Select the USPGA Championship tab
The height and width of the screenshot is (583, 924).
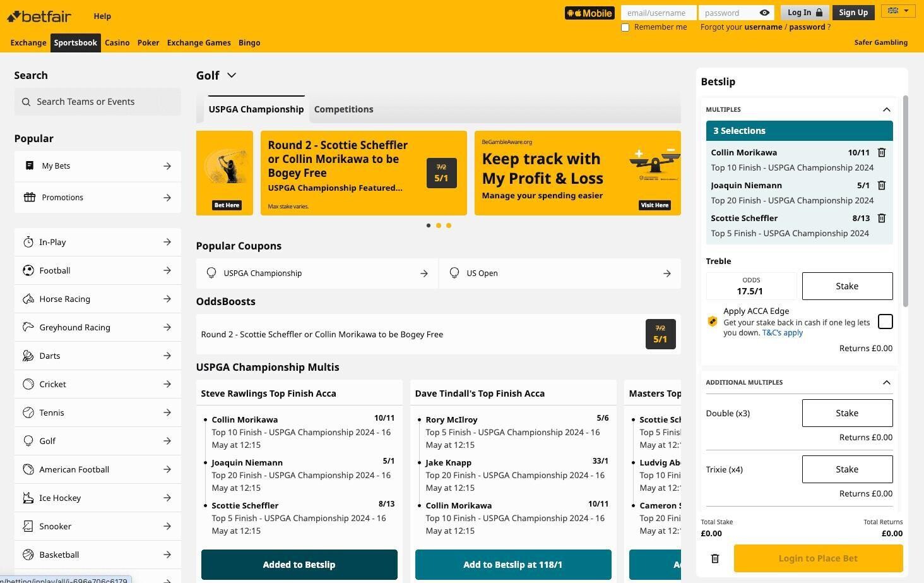(256, 109)
